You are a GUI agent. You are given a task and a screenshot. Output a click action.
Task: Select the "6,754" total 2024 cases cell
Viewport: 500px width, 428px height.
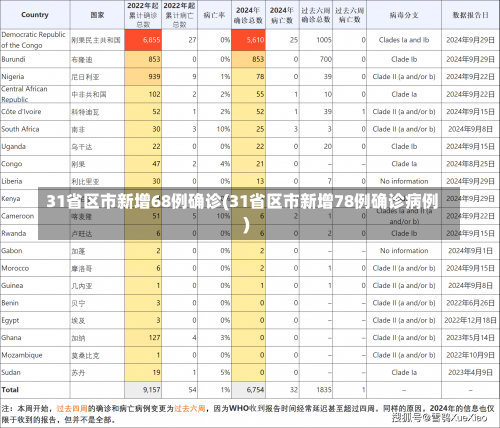point(248,390)
